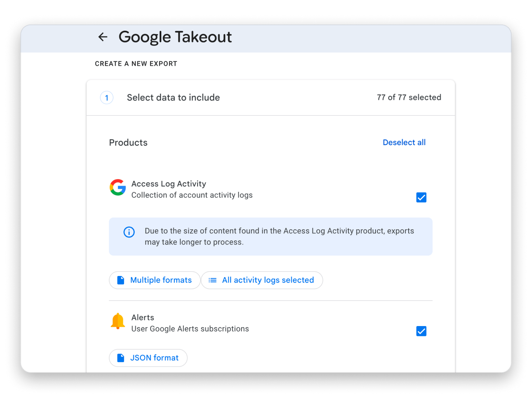
Task: Click the '77 of 77 selected' text
Action: pos(409,97)
